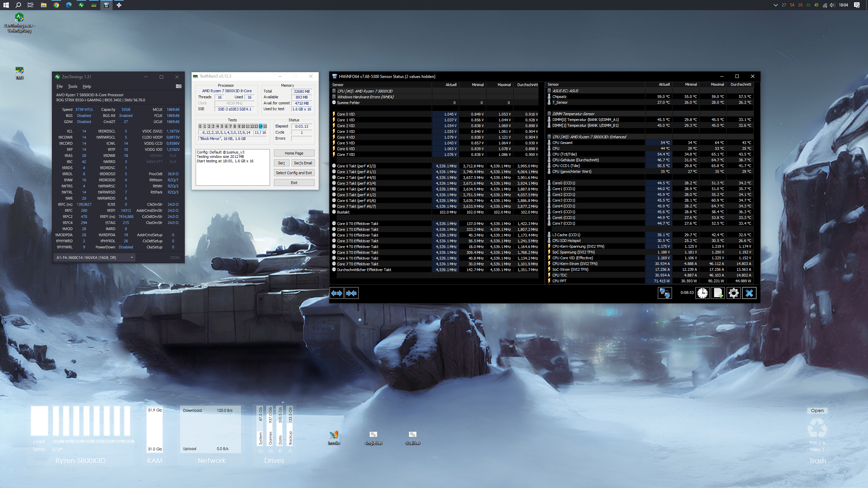Click the TestMem5 Elapsed time field
The image size is (868, 488).
point(302,126)
